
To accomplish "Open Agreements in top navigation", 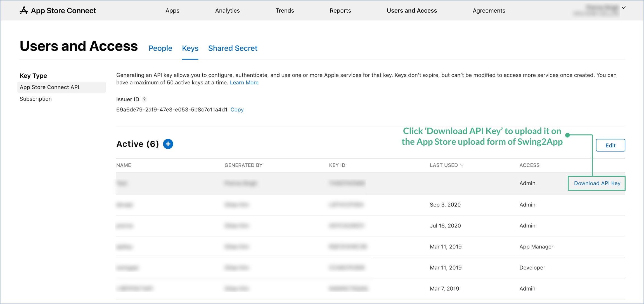I will tap(489, 10).
